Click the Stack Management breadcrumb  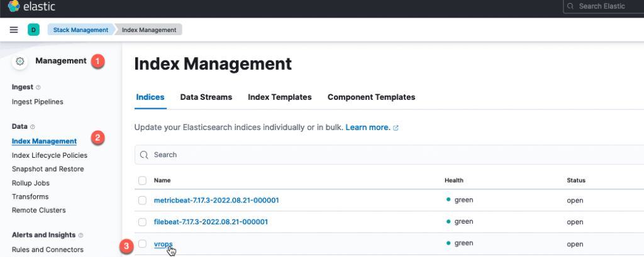[x=80, y=30]
